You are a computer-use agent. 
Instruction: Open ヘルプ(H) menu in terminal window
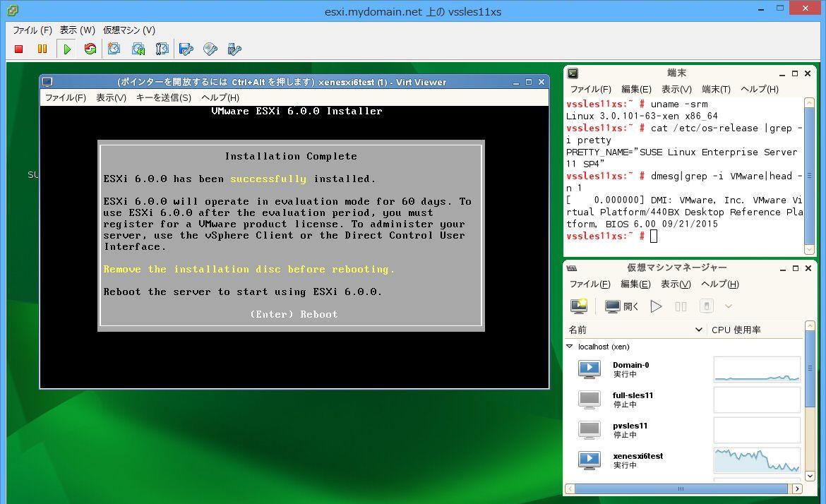(x=759, y=89)
